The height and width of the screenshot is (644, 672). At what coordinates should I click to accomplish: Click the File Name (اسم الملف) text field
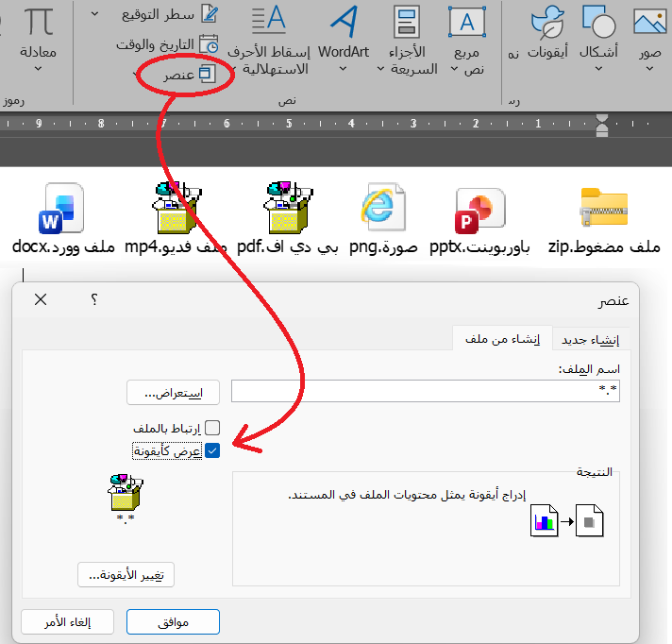click(425, 392)
